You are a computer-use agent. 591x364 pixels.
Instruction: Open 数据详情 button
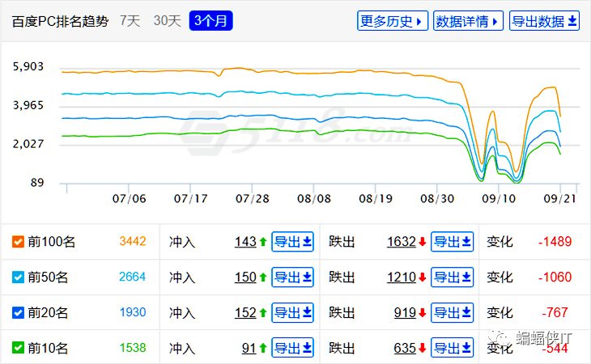(x=468, y=21)
